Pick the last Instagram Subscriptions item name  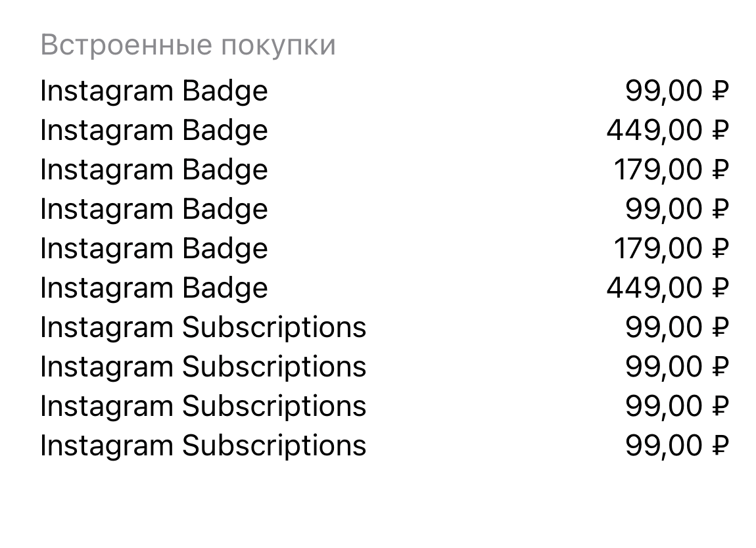pyautogui.click(x=203, y=445)
